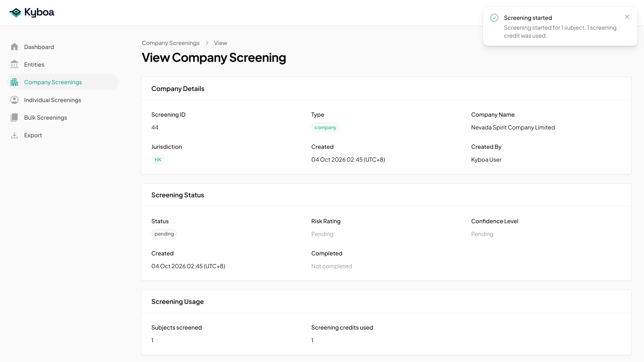Click the green checkmark in the notification
This screenshot has width=644, height=362.
pyautogui.click(x=494, y=18)
